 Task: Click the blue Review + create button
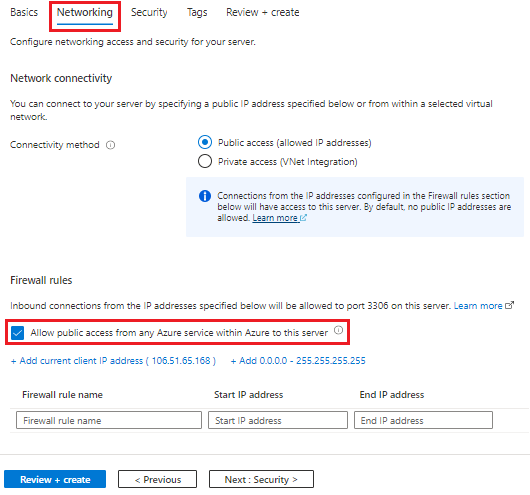(x=55, y=479)
